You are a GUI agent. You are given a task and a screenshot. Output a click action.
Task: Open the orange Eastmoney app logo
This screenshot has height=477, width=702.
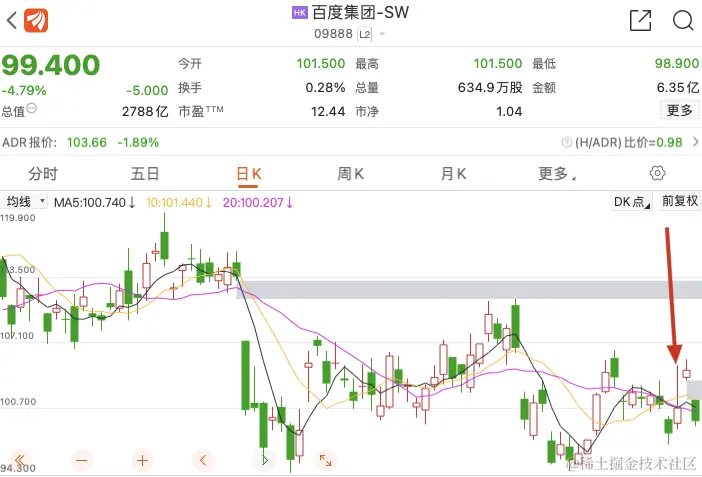coord(36,21)
